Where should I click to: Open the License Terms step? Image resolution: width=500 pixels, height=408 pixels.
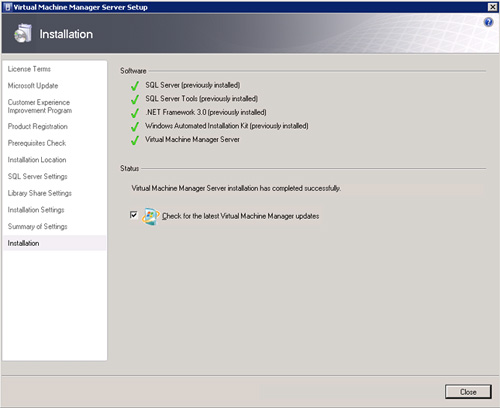(x=29, y=69)
